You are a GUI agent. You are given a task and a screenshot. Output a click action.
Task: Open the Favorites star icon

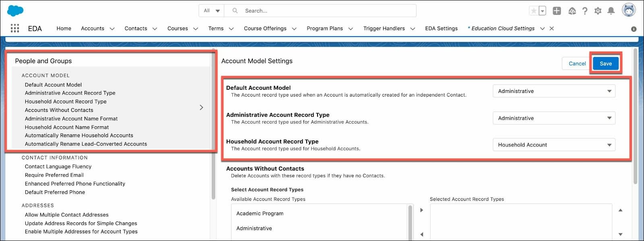click(534, 11)
